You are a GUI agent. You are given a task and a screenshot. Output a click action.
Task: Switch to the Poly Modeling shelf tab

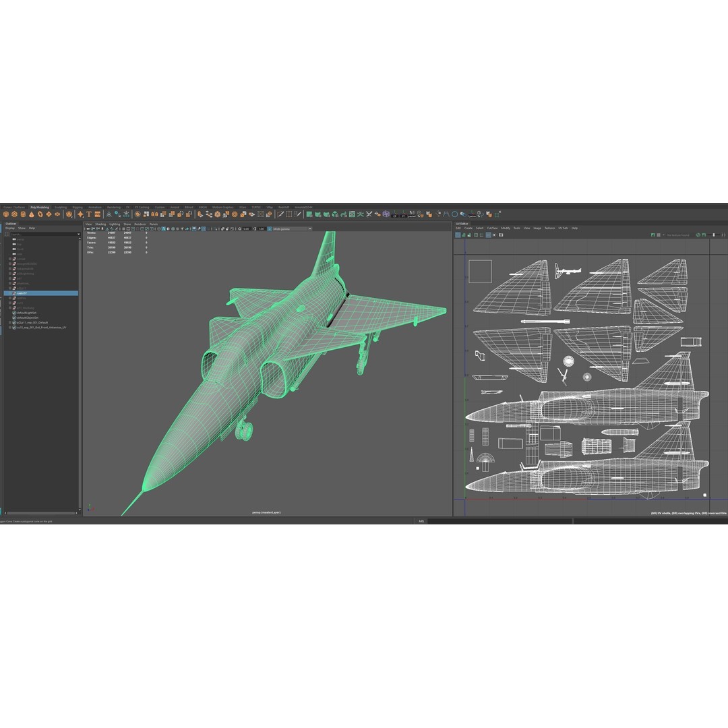40,207
